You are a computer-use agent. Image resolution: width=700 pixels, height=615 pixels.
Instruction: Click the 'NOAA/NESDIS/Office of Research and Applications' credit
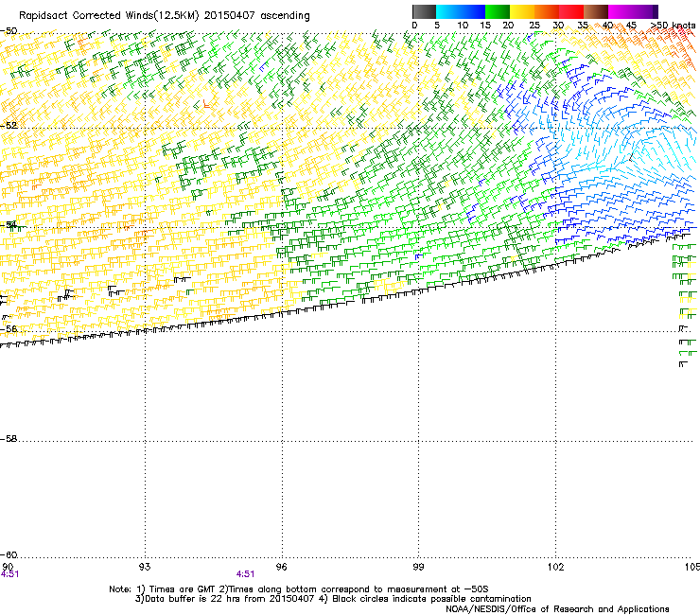pyautogui.click(x=557, y=609)
